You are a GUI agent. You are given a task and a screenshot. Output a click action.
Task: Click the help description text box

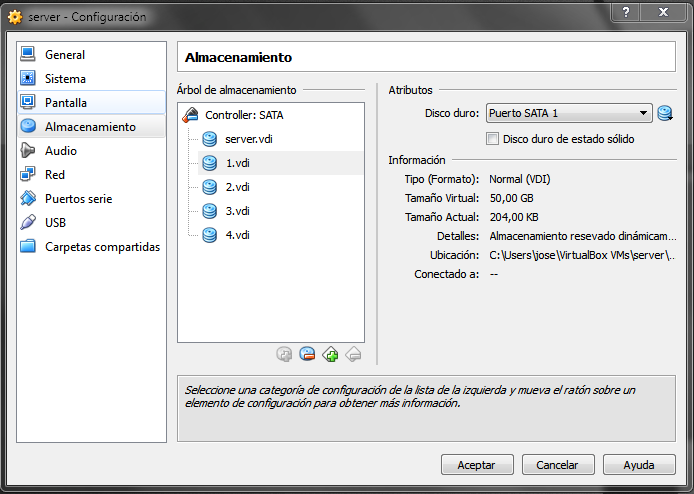tap(426, 408)
